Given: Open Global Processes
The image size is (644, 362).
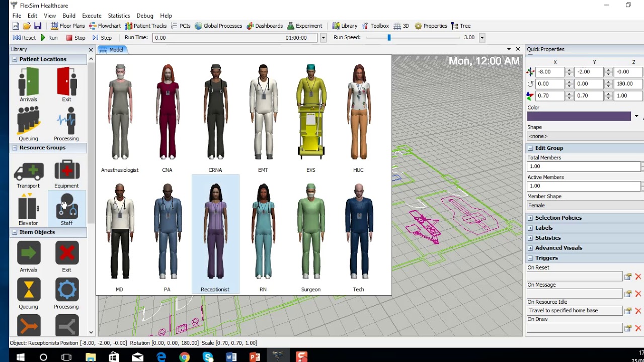Looking at the screenshot, I should (x=218, y=26).
